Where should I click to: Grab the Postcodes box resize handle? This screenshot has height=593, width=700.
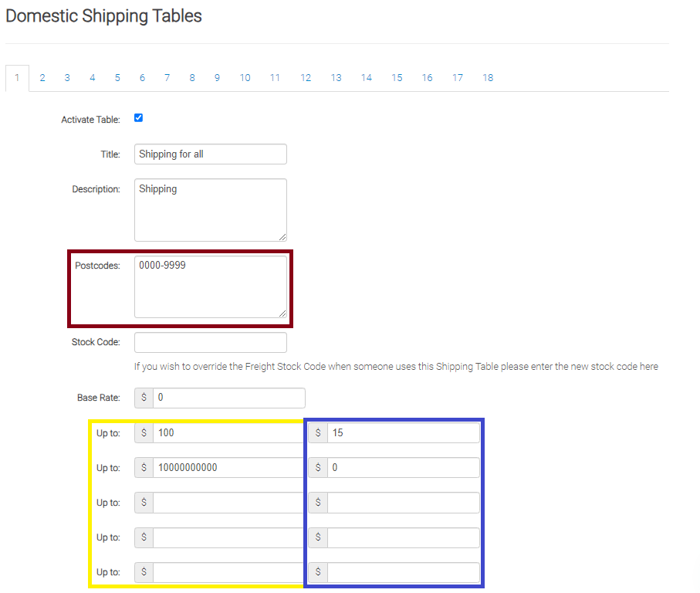coord(282,313)
